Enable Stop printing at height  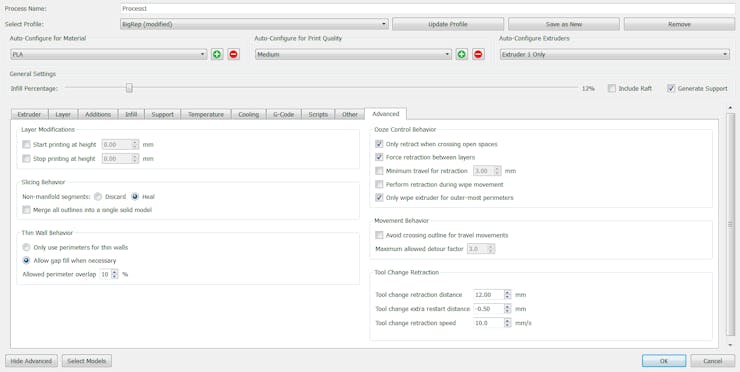26,159
